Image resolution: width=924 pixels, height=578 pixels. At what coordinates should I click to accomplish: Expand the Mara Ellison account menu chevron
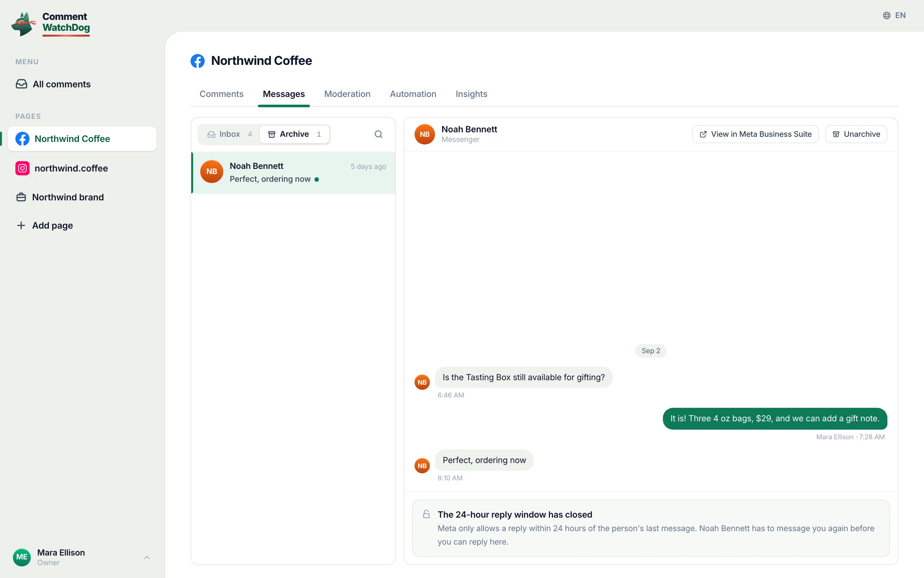click(x=147, y=557)
